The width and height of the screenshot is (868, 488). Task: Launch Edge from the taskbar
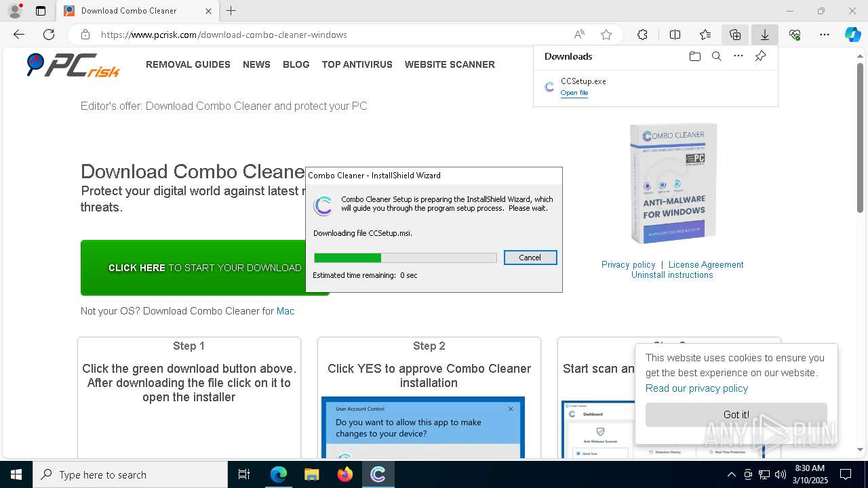pos(279,474)
